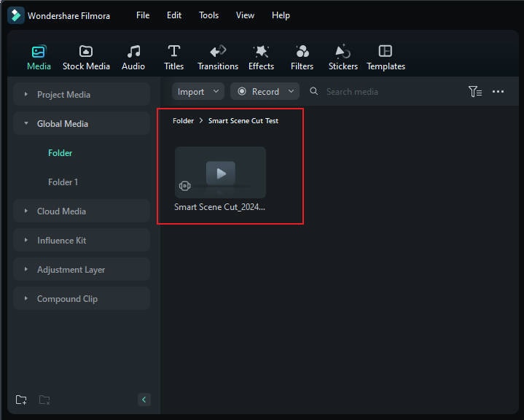Click Folder in the breadcrumb path
This screenshot has height=420, width=524.
183,121
